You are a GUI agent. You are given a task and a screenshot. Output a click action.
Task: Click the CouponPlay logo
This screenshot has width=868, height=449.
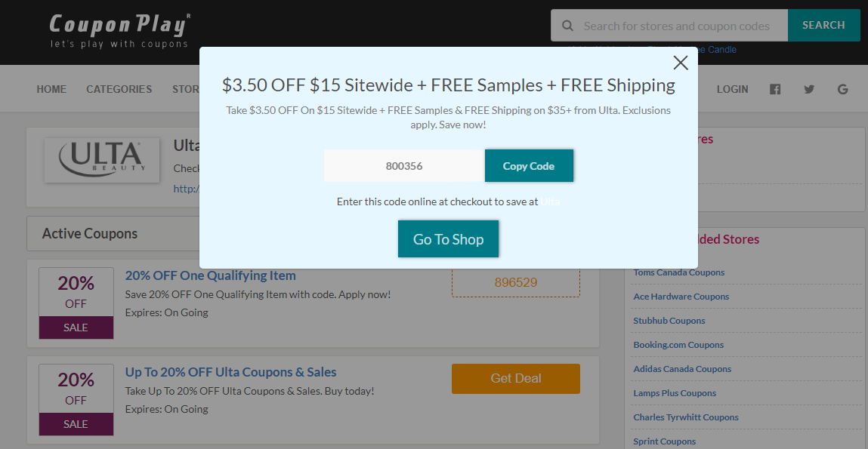[119, 31]
